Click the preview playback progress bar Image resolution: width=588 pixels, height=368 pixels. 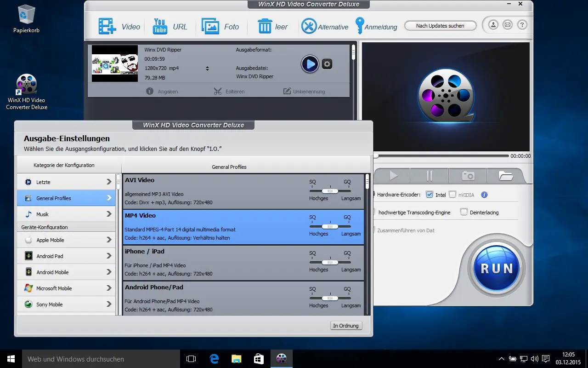(x=441, y=156)
